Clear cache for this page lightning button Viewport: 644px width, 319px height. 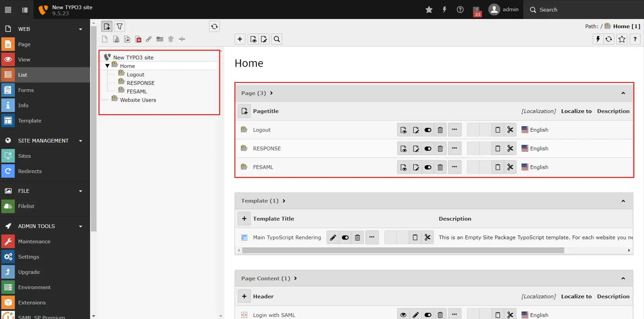(598, 39)
